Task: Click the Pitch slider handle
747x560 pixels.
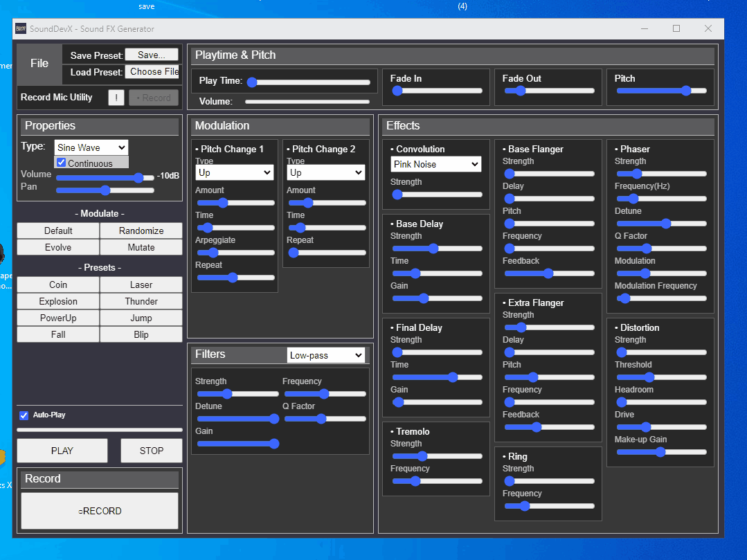Action: [x=685, y=91]
